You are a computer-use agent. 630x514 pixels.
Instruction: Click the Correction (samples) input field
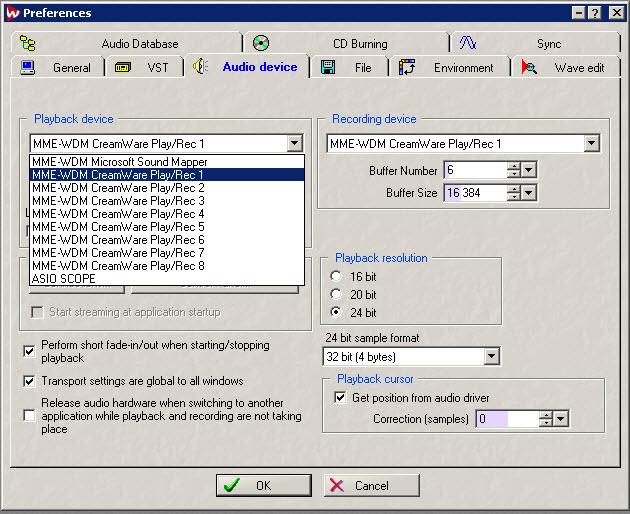pos(505,419)
